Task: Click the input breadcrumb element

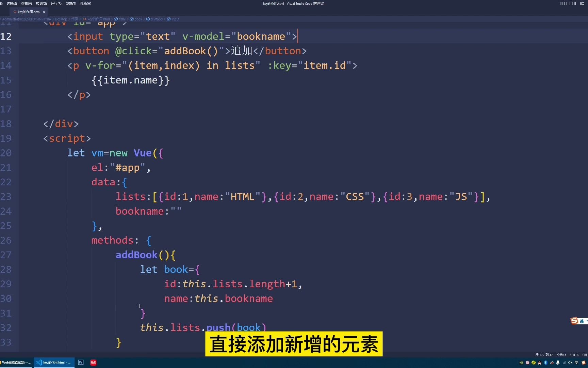Action: tap(173, 19)
